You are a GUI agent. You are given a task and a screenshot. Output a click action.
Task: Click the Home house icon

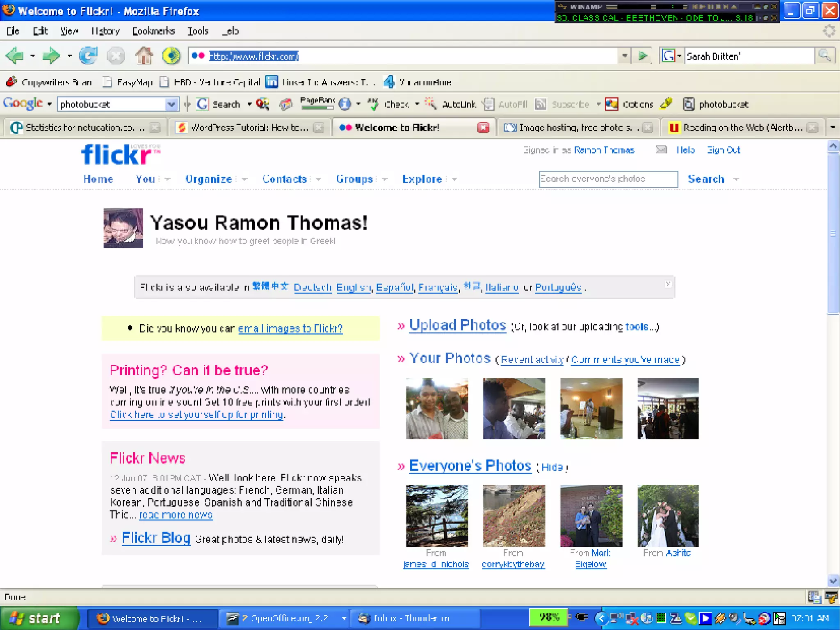144,56
